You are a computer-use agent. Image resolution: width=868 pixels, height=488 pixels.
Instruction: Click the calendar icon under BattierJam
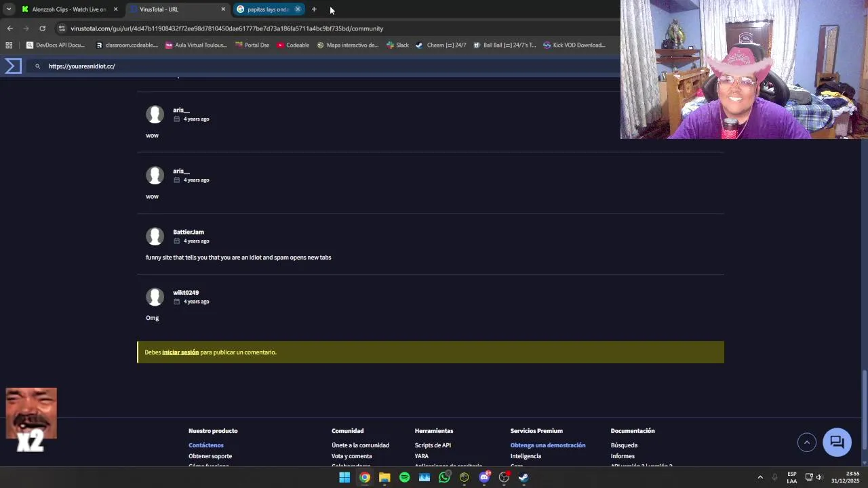177,241
